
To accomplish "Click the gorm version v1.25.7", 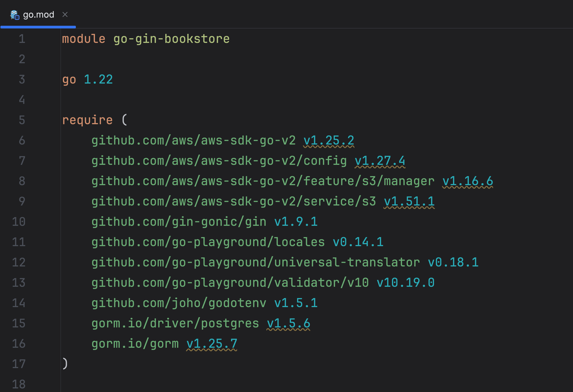I will [212, 344].
